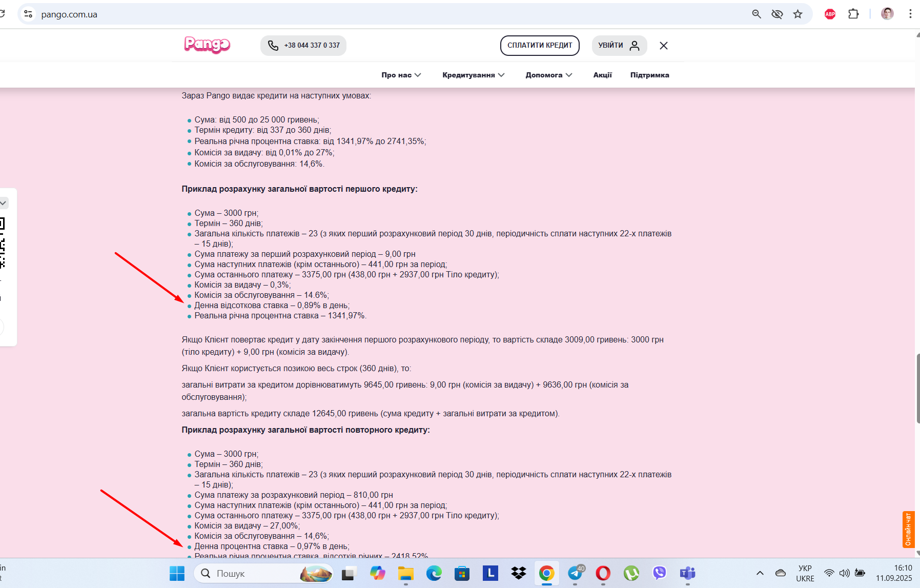Screen dimensions: 920x588
Task: Open the ABP Adblock Plus extension
Action: (x=830, y=14)
